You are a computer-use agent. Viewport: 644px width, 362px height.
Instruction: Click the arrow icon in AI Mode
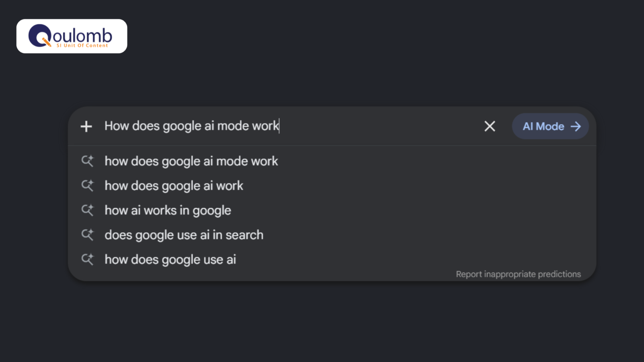(x=576, y=126)
